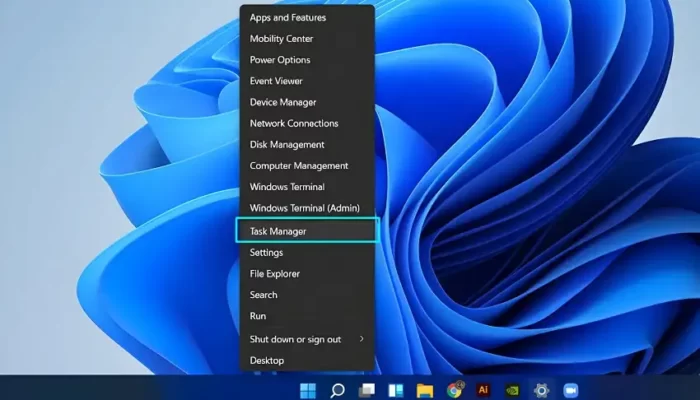Screen dimensions: 700x400
Task: Open Settings gear icon in the taskbar
Action: (x=543, y=390)
